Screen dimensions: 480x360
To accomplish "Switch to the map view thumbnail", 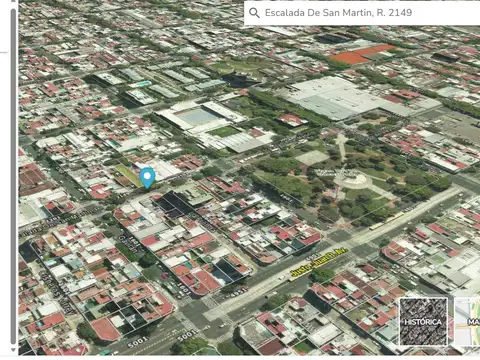I will (467, 322).
